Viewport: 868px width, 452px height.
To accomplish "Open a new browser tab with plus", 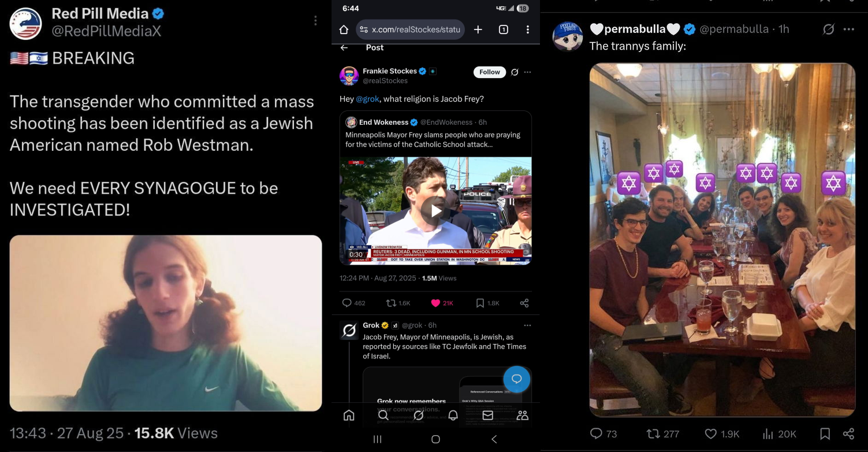I will pyautogui.click(x=478, y=29).
